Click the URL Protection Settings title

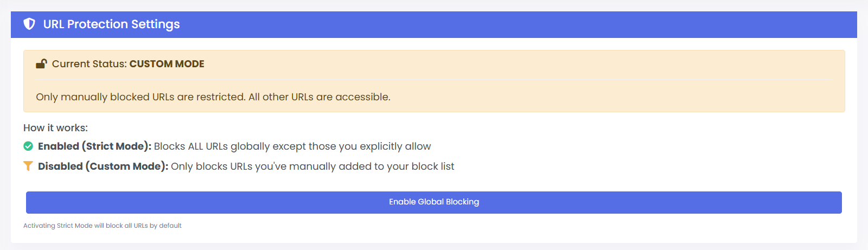coord(111,24)
